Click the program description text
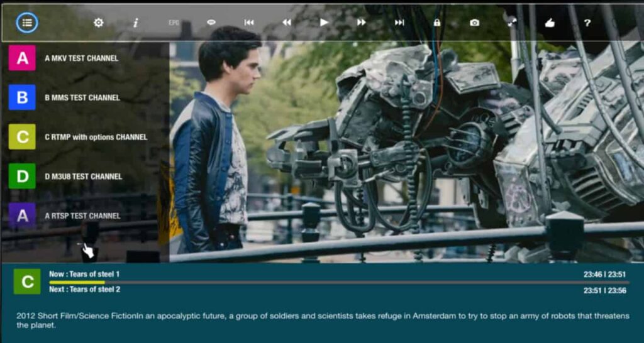 tap(323, 320)
